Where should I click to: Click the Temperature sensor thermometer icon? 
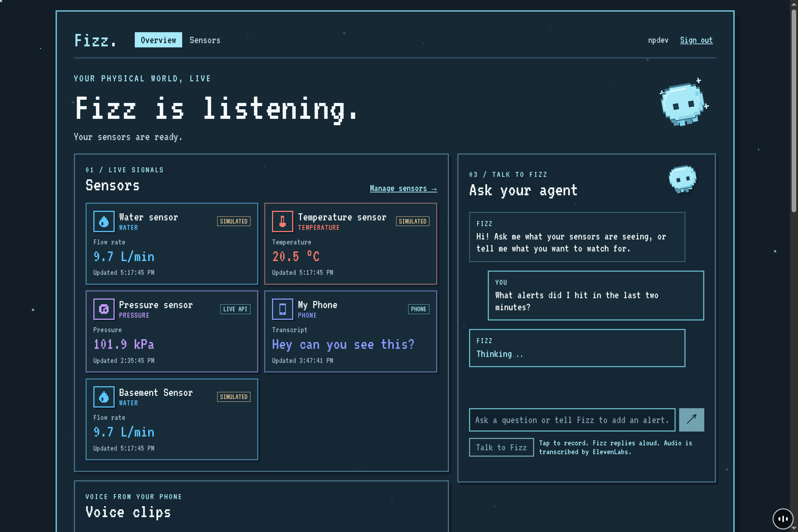click(282, 221)
